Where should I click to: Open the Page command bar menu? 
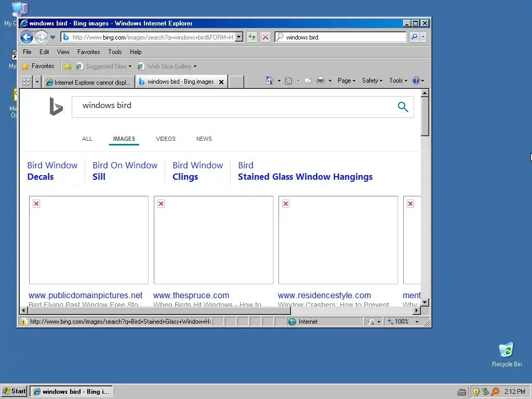click(x=347, y=81)
